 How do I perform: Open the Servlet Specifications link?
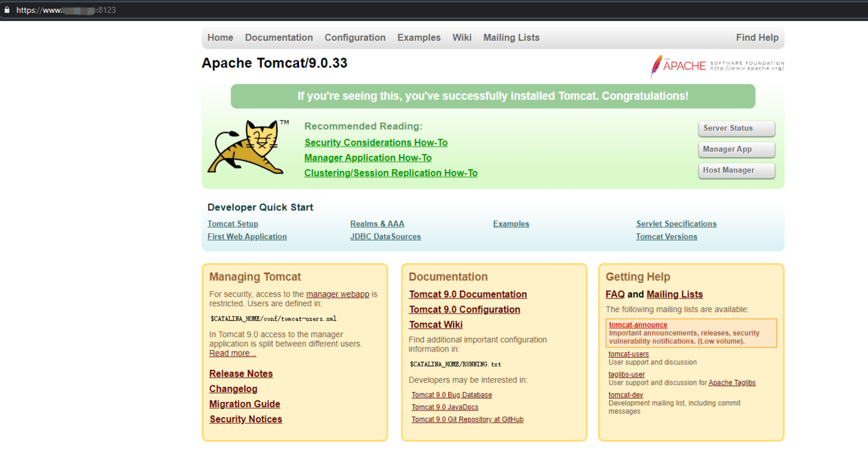click(x=676, y=224)
